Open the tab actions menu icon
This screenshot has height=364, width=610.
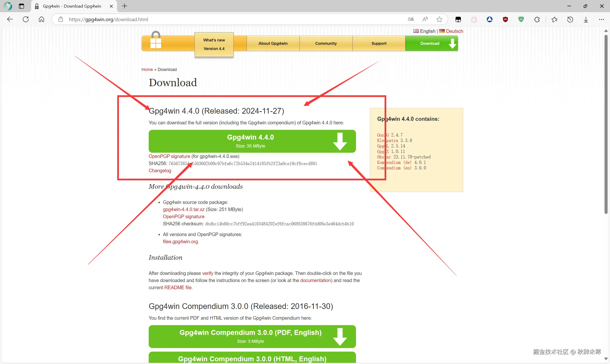click(22, 6)
